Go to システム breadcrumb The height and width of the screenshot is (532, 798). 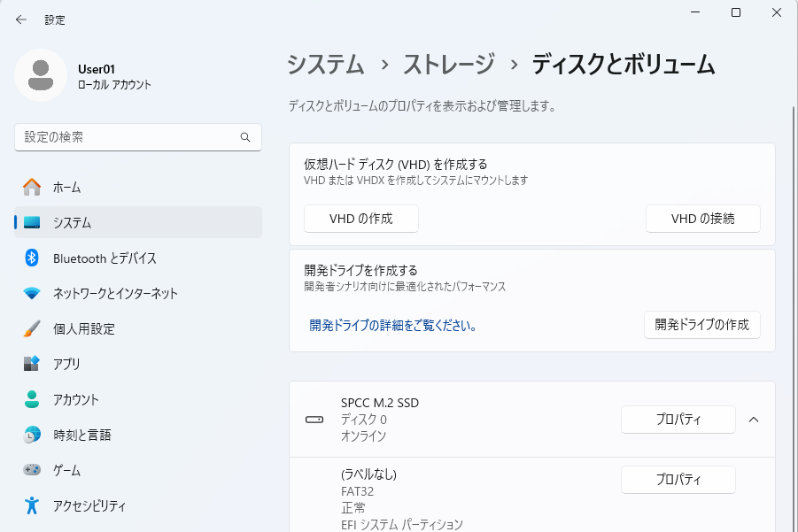click(x=325, y=65)
